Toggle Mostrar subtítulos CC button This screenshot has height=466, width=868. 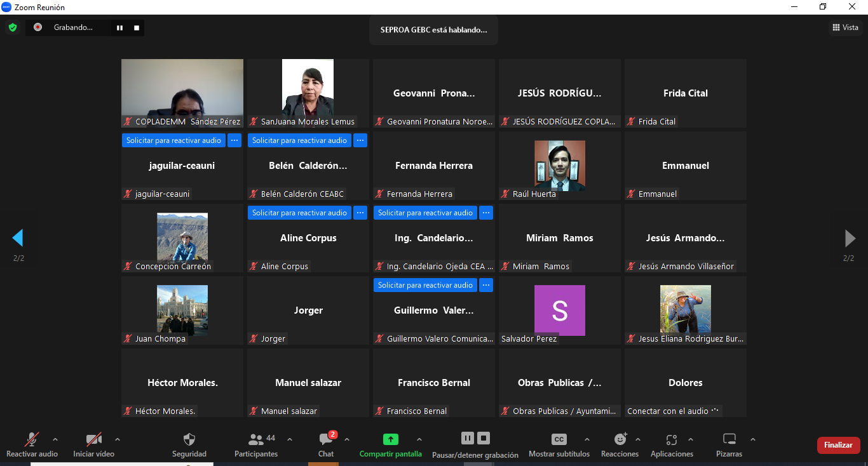(x=559, y=439)
